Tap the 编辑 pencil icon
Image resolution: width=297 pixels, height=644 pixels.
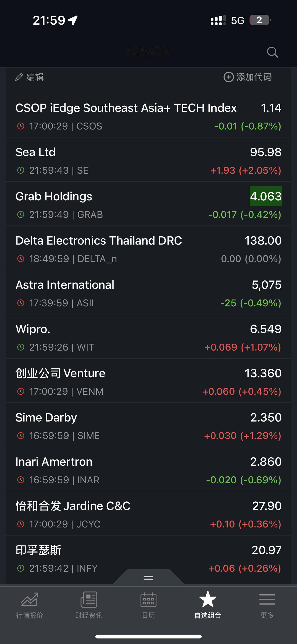coord(19,77)
